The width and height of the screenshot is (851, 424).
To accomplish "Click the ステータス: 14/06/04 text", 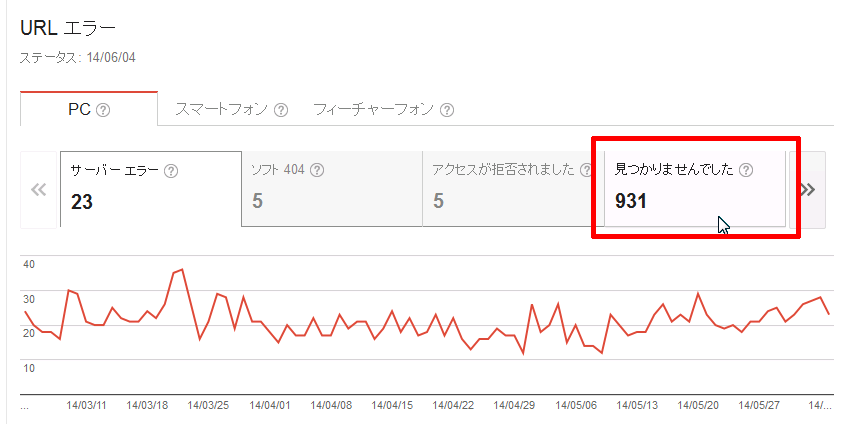I will click(x=78, y=58).
